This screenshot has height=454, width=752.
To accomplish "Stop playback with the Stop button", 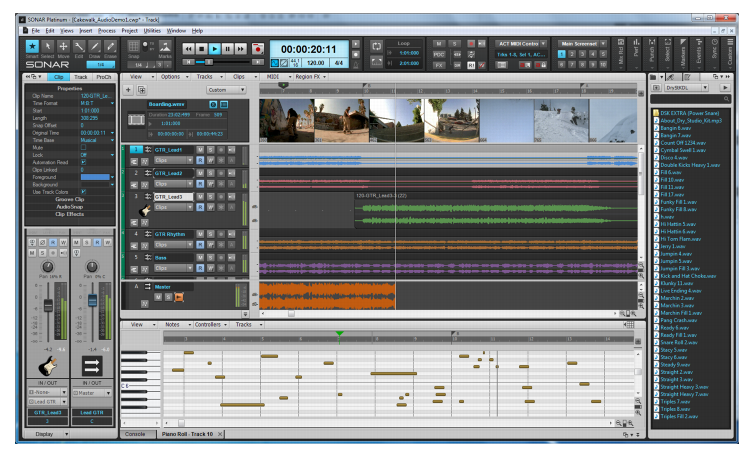I will click(x=201, y=49).
